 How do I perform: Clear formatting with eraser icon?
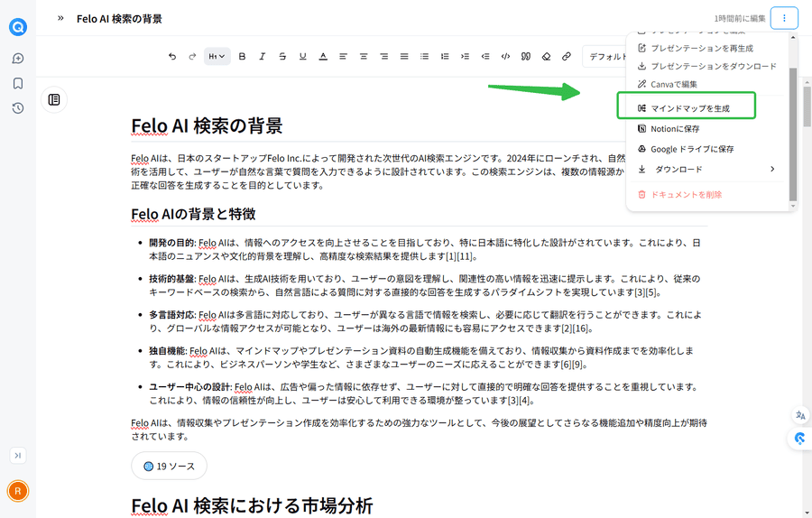point(546,57)
